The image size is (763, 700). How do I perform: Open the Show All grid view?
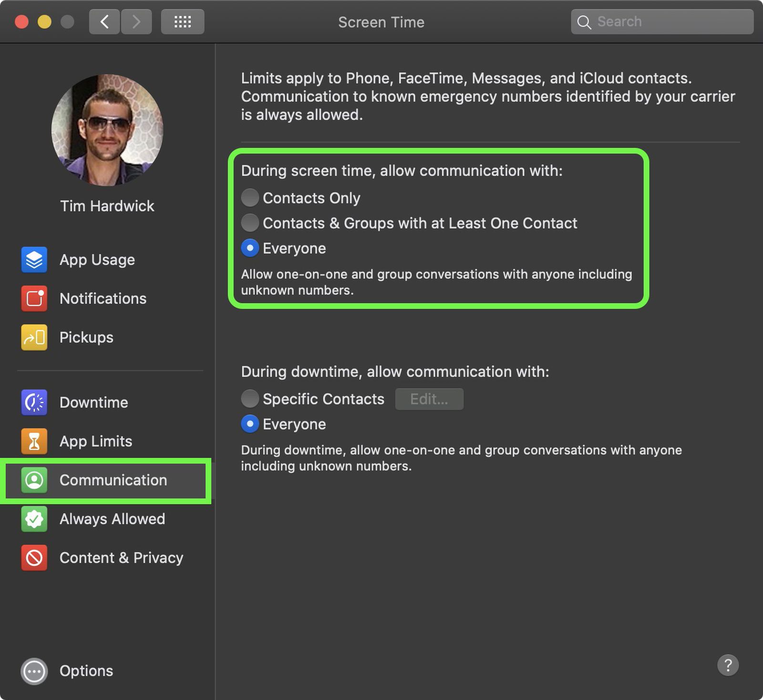(183, 21)
